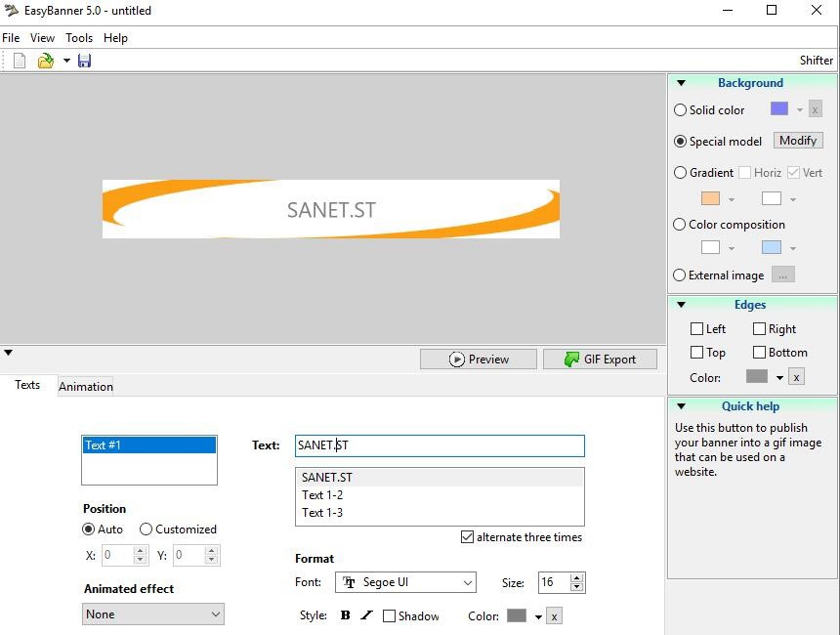Screen dimensions: 840x635
Task: Open the Segoe UI font dropdown
Action: click(x=405, y=582)
